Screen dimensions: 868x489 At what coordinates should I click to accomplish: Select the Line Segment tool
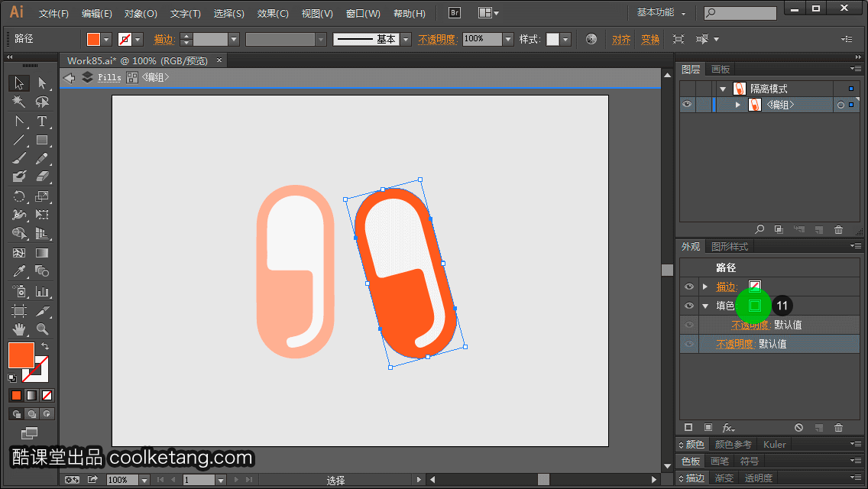(x=19, y=140)
